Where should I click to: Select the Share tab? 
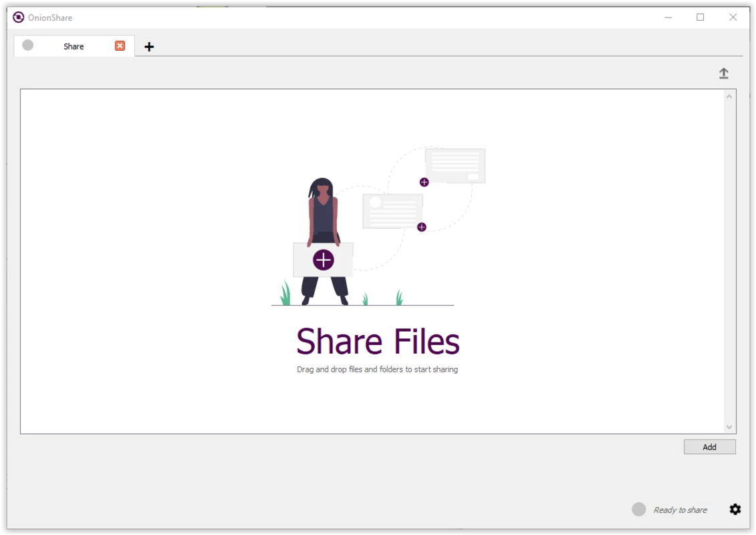click(74, 46)
